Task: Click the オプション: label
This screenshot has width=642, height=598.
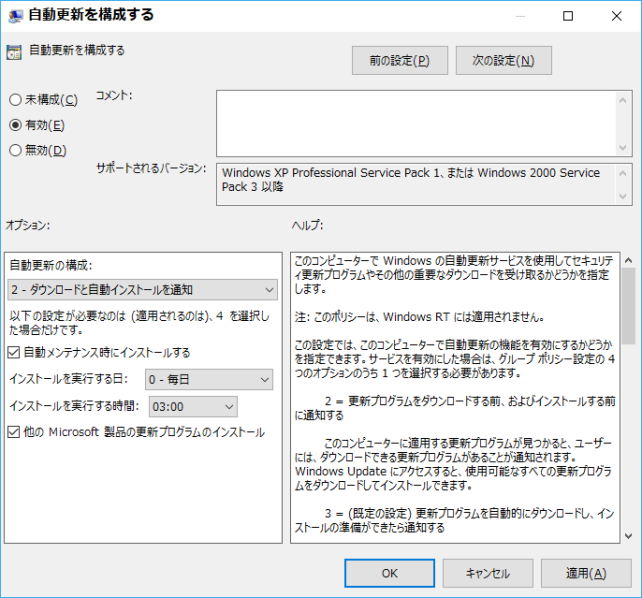Action: point(28,225)
